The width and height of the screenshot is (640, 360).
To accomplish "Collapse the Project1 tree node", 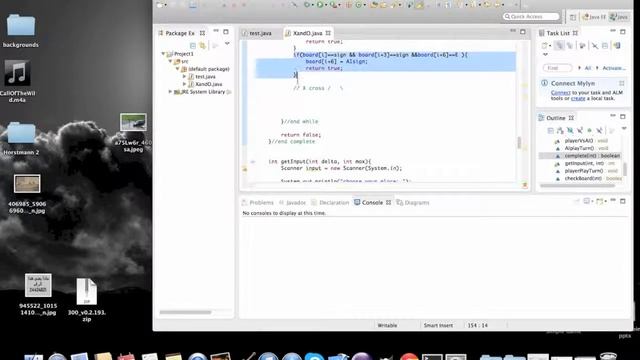I will pos(163,53).
